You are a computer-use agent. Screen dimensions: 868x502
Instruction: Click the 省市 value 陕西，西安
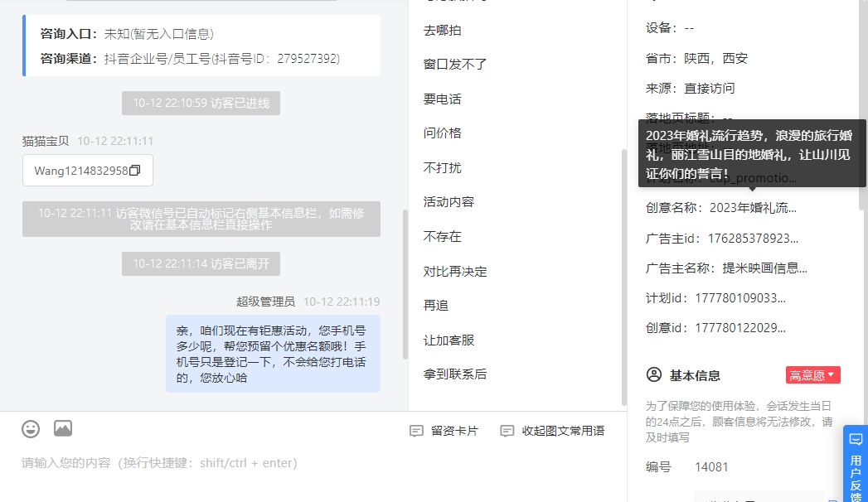point(715,58)
